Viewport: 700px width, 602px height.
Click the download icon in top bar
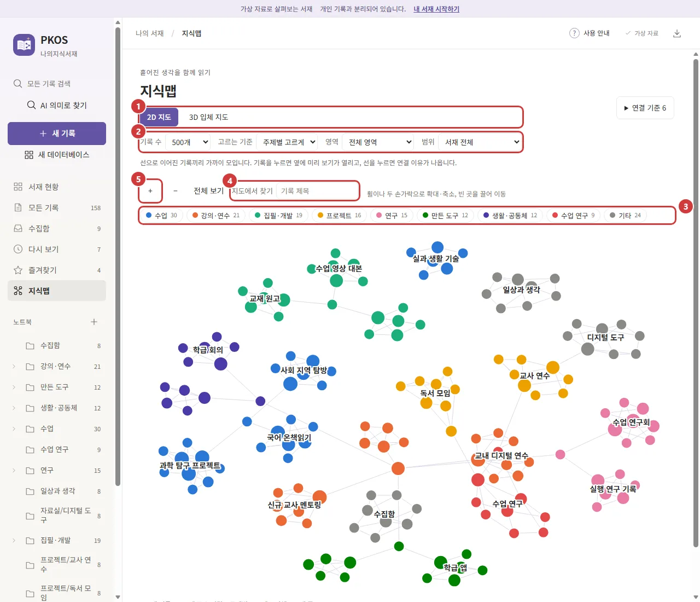point(677,33)
